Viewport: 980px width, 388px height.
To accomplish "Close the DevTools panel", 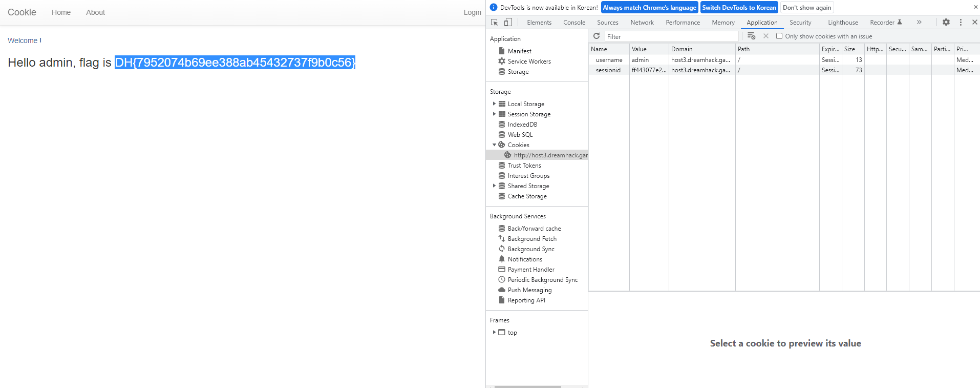I will pos(975,22).
